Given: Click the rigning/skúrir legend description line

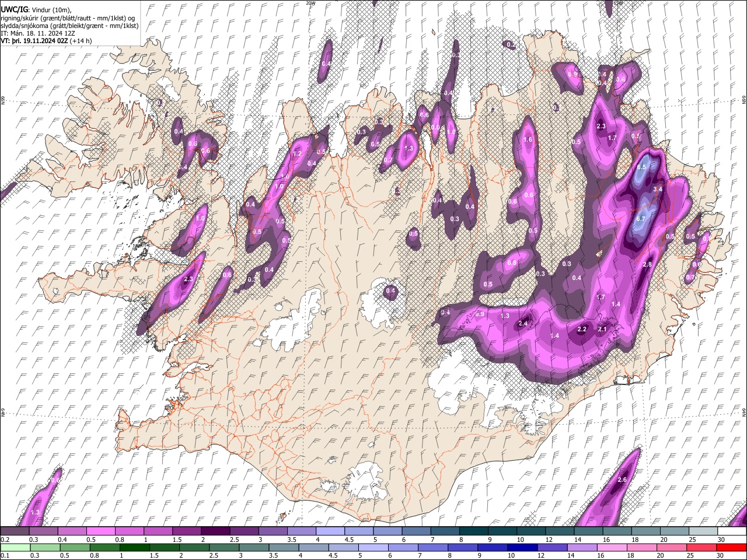Looking at the screenshot, I should pos(68,18).
